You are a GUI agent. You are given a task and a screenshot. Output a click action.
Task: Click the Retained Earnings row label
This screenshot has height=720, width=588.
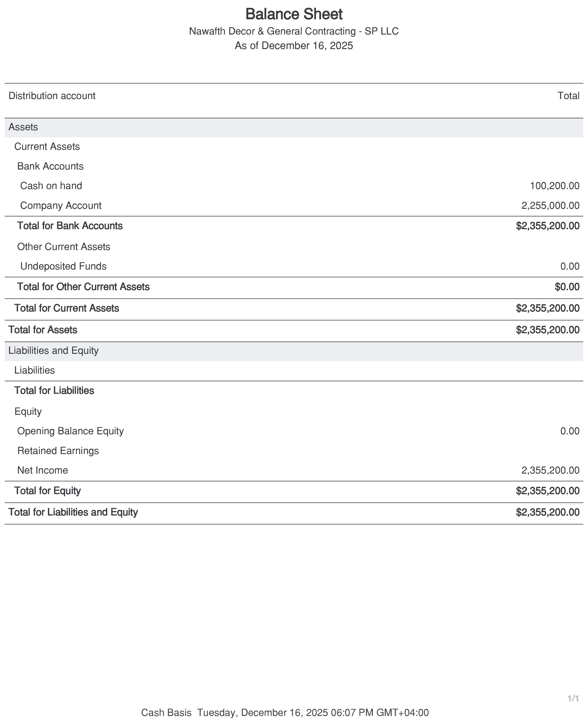[58, 451]
